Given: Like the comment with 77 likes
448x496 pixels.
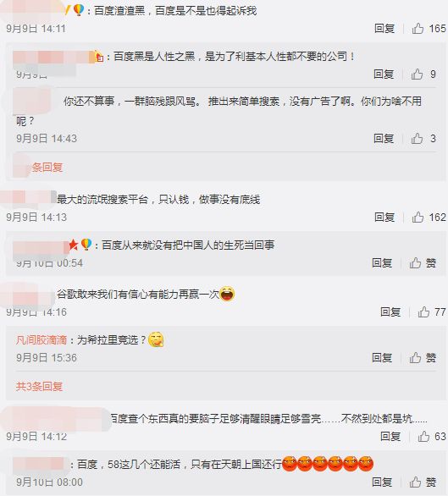Looking at the screenshot, I should pos(432,311).
